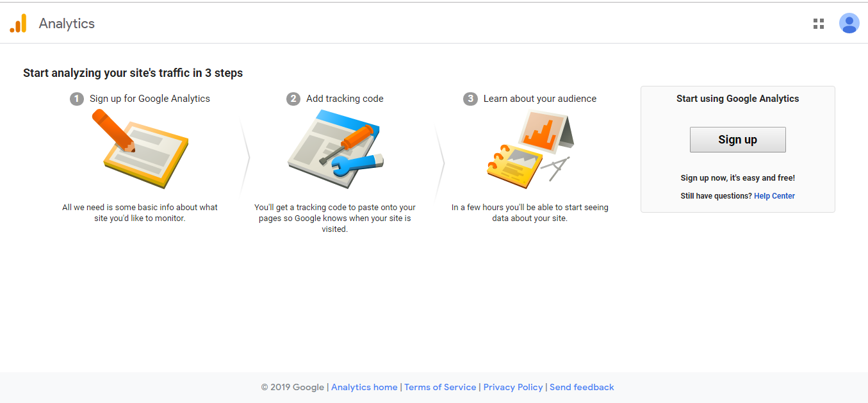
Task: Click the Analytics title text in header
Action: tap(67, 24)
